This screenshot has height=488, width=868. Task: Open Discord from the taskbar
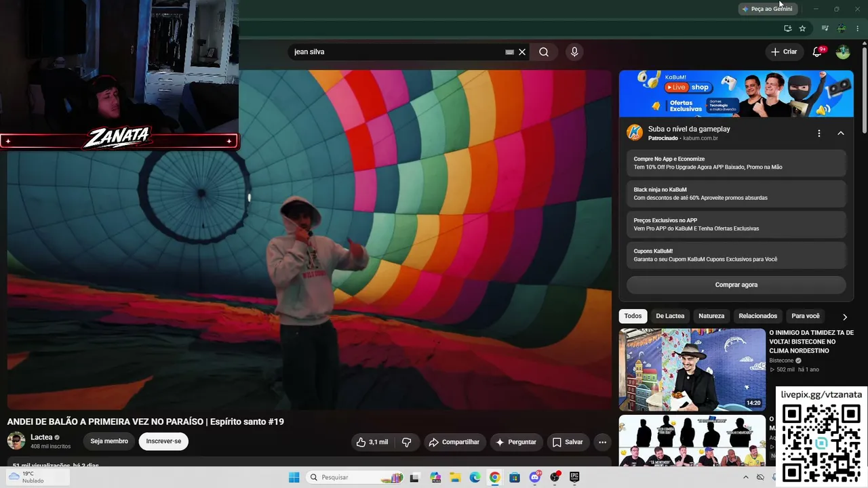pyautogui.click(x=534, y=477)
